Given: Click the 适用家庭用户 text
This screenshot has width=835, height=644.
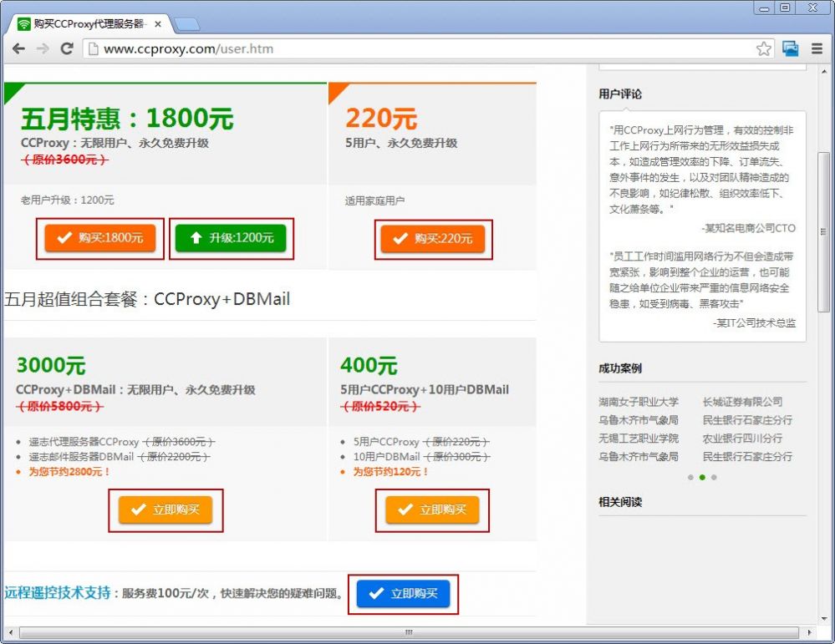Looking at the screenshot, I should click(x=374, y=200).
